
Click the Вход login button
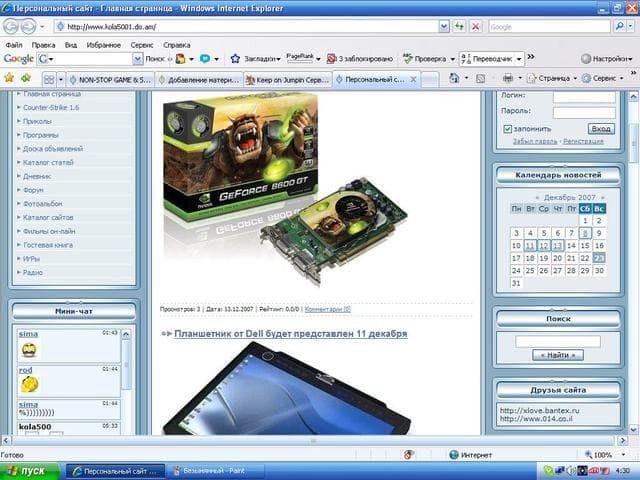(601, 129)
